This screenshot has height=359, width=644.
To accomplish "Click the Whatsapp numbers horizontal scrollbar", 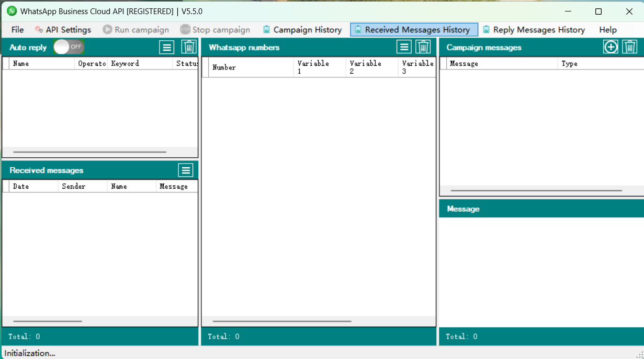I will click(282, 321).
